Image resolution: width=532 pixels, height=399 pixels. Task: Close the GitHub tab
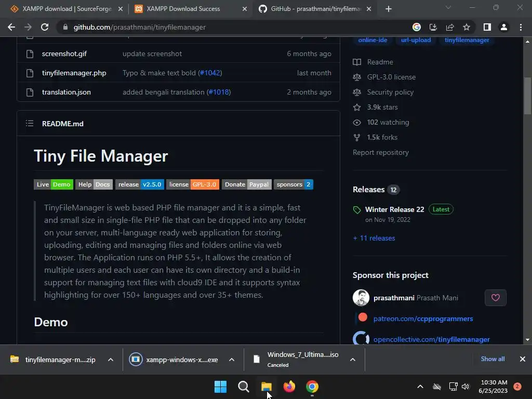click(369, 9)
